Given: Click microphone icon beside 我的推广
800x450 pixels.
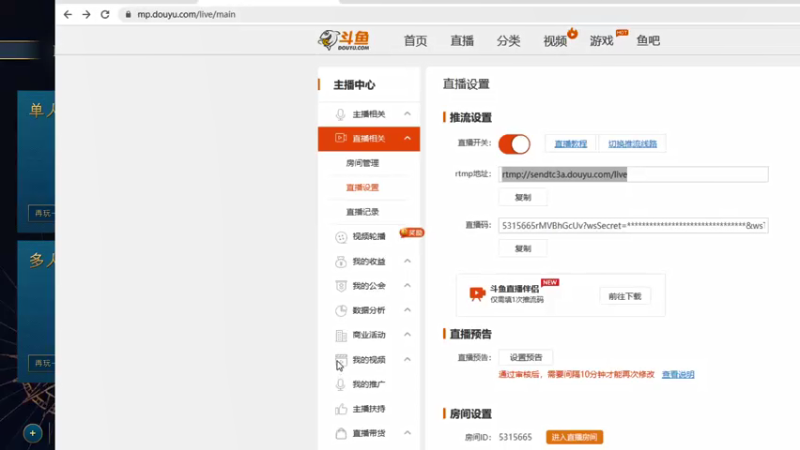Looking at the screenshot, I should click(340, 384).
